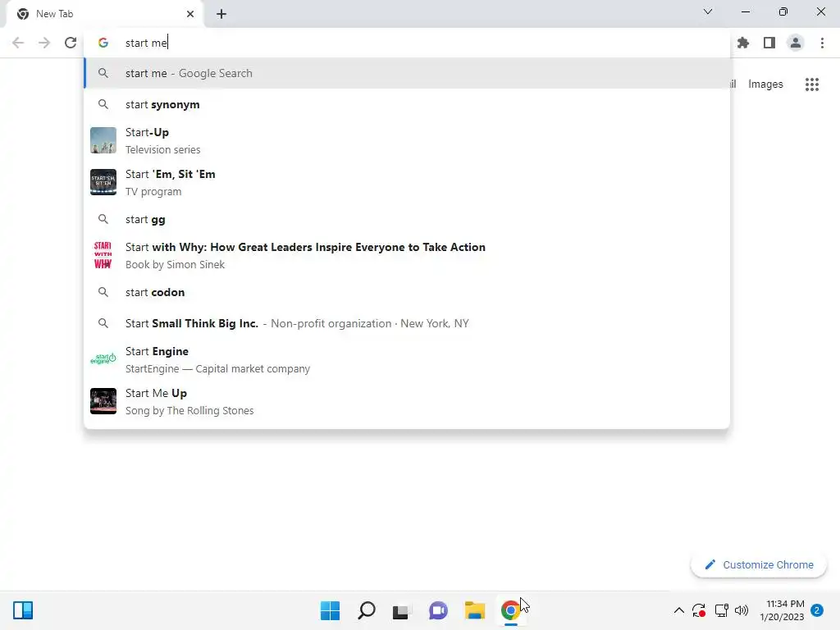Open the notification badge showing 2
Viewport: 840px width, 630px height.
817,610
